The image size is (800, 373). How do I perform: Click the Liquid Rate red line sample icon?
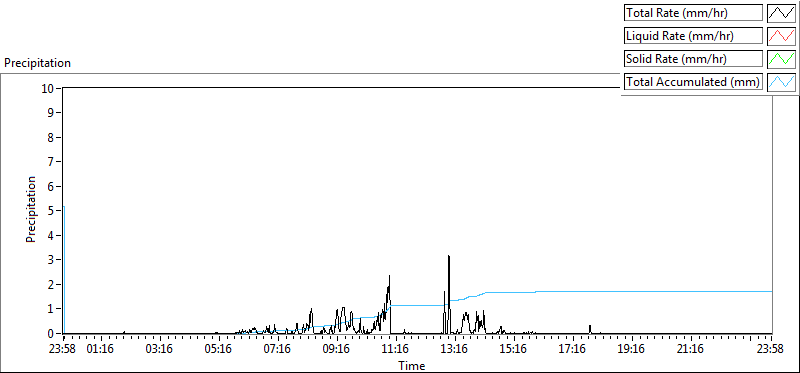click(781, 36)
